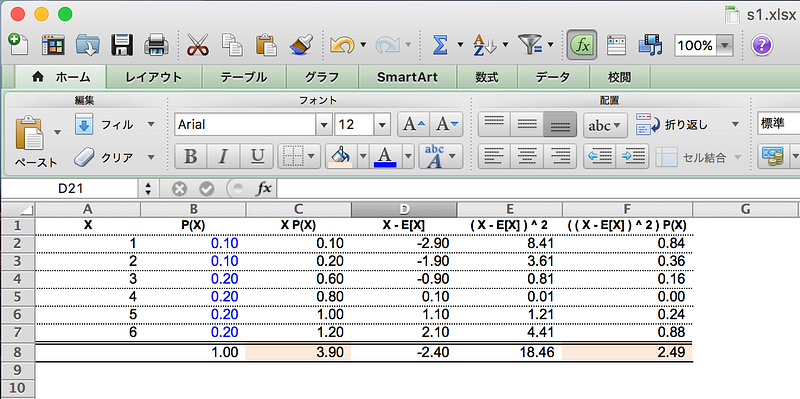Select the Format Painter brush

click(x=301, y=45)
